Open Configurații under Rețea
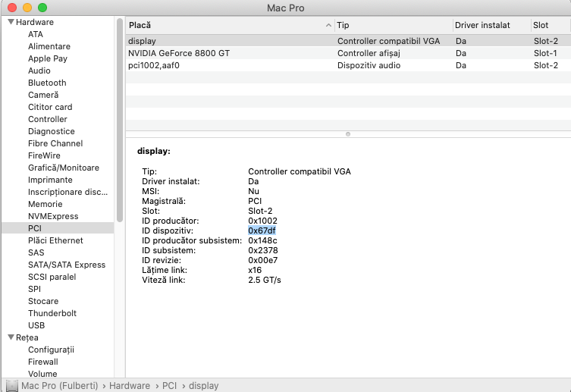 [51, 350]
